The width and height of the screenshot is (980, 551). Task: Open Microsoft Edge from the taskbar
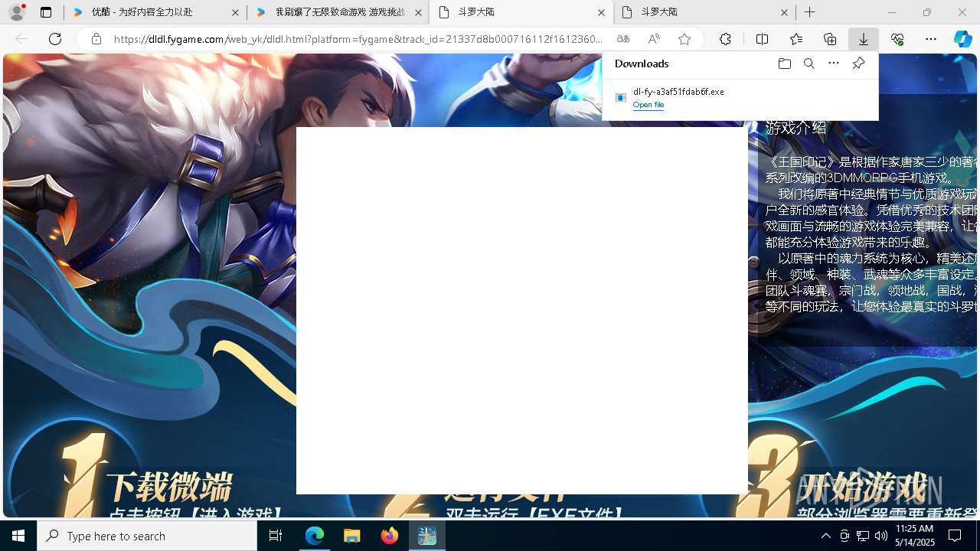[315, 536]
